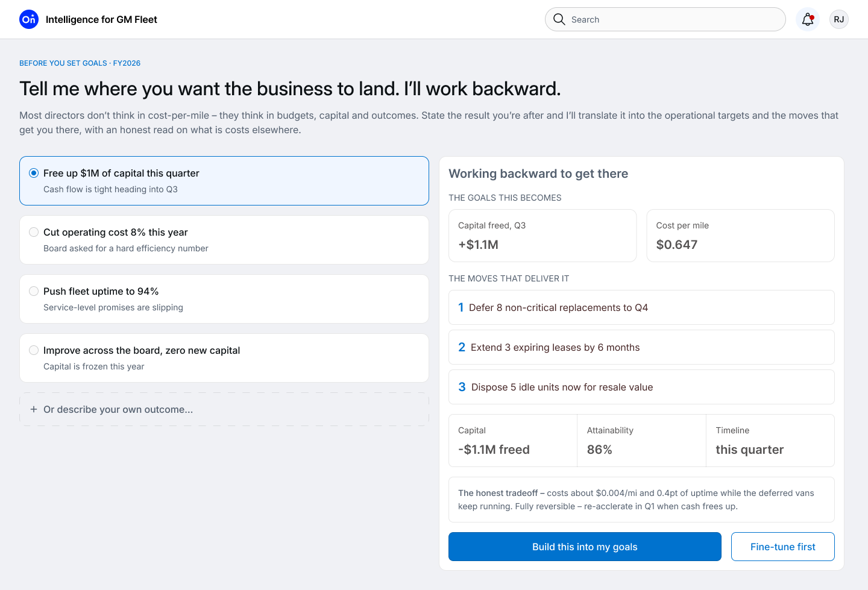
Task: Click Build this into my goals button
Action: coord(585,547)
